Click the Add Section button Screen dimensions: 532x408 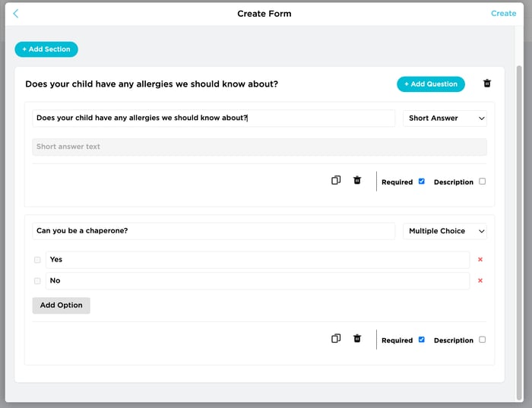click(x=46, y=49)
